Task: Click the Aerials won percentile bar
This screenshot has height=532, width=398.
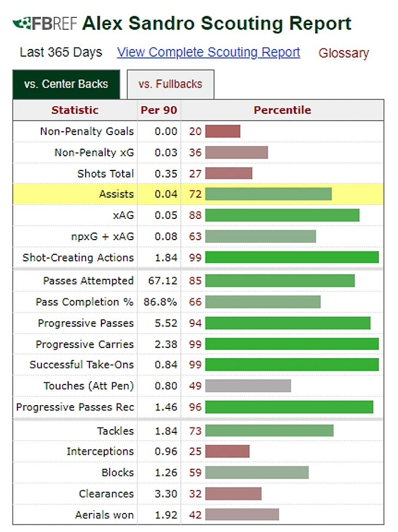Action: 242,515
